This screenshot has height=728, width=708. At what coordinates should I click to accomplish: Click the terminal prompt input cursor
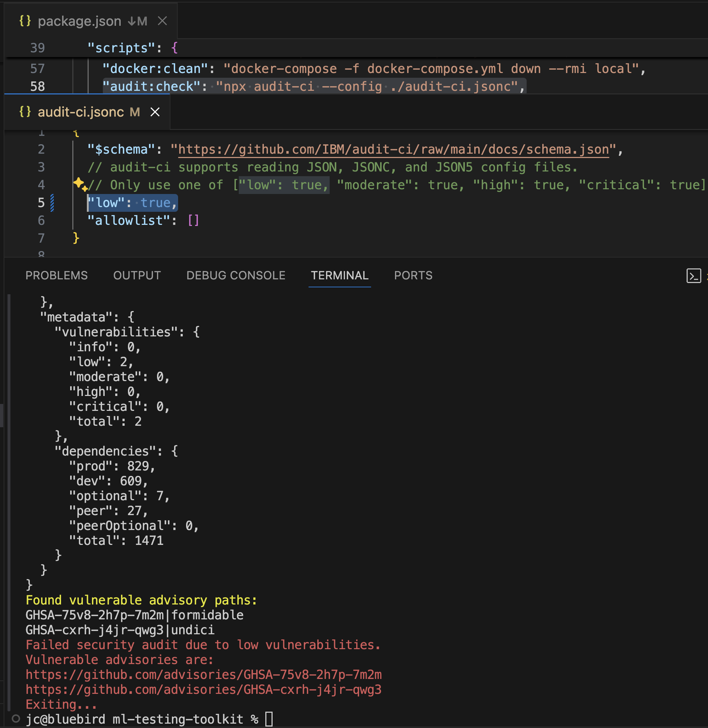tap(269, 719)
